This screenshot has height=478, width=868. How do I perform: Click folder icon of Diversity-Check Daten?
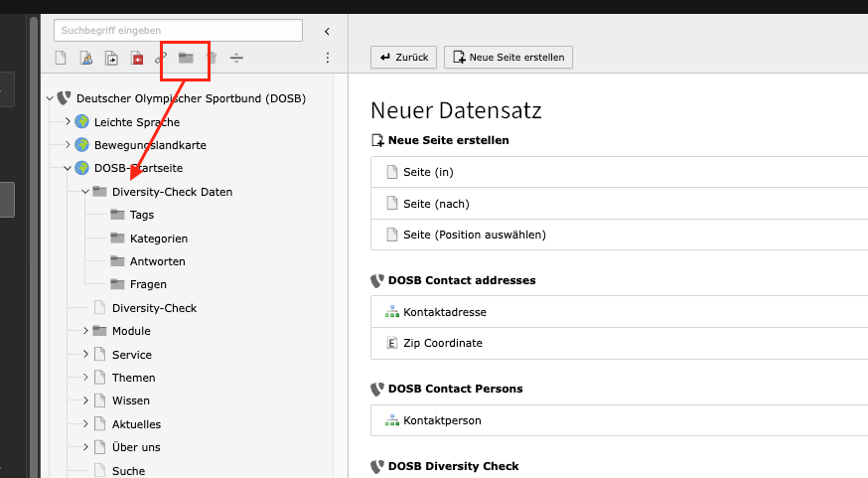click(x=99, y=192)
